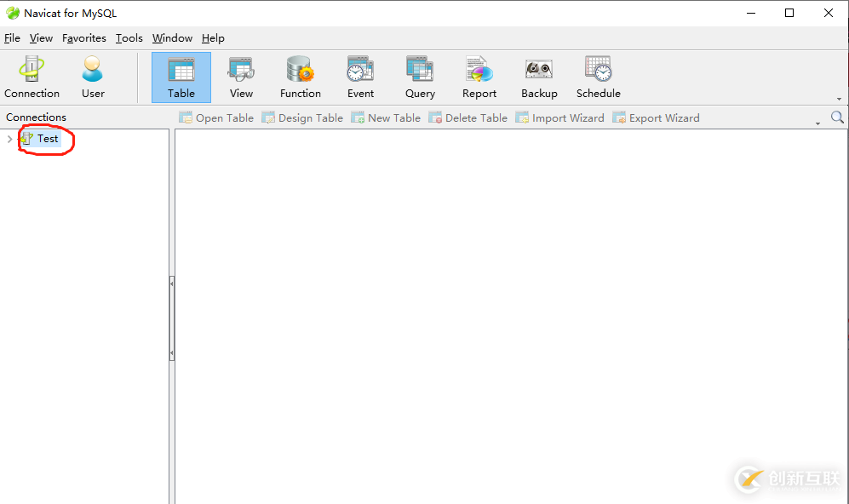Open the main toolbar overflow arrow
The image size is (849, 504).
click(x=839, y=99)
